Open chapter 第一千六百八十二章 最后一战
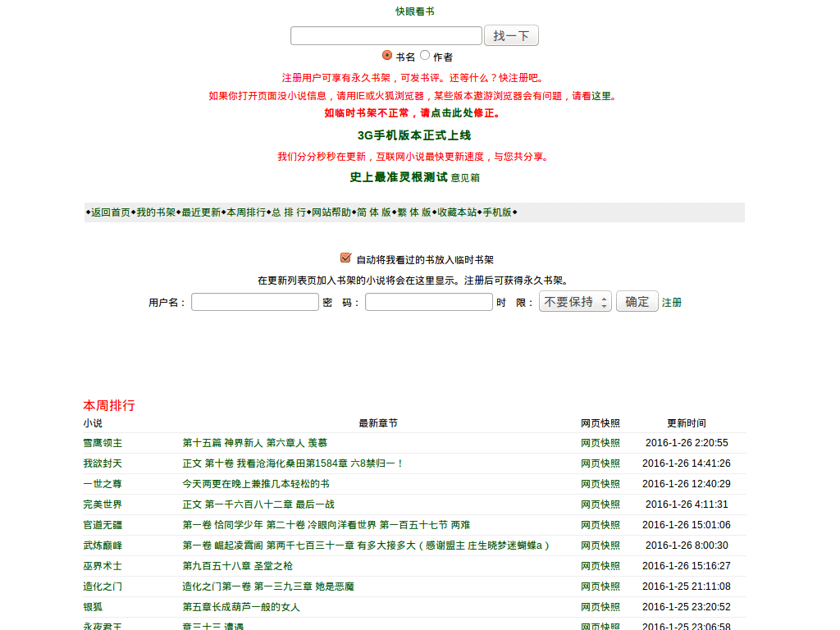 point(258,504)
